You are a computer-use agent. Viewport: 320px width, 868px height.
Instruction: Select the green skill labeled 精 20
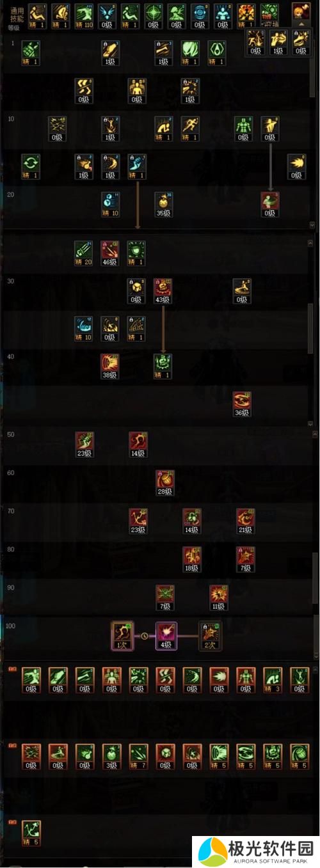[83, 252]
